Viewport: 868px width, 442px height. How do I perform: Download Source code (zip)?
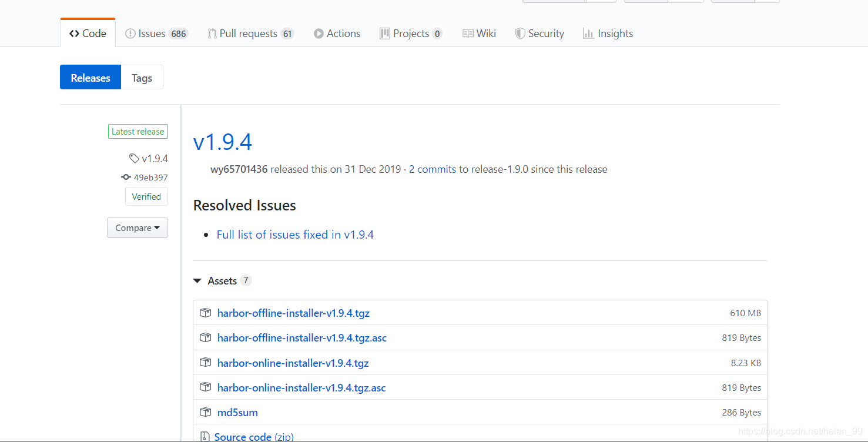(x=254, y=437)
